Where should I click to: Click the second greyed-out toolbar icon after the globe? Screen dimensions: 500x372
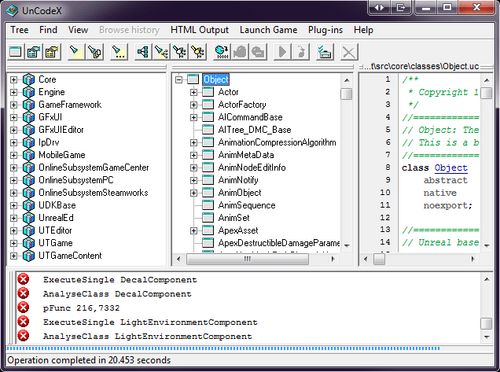coord(258,52)
